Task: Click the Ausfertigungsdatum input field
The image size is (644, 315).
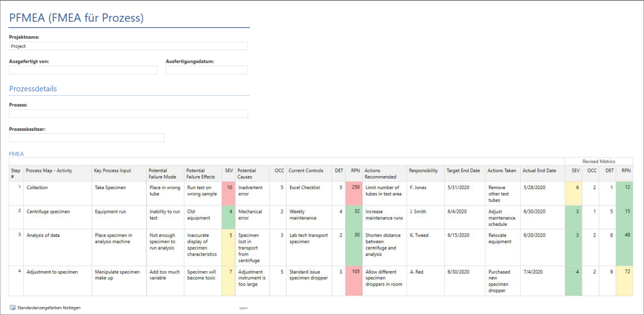Action: pyautogui.click(x=206, y=69)
